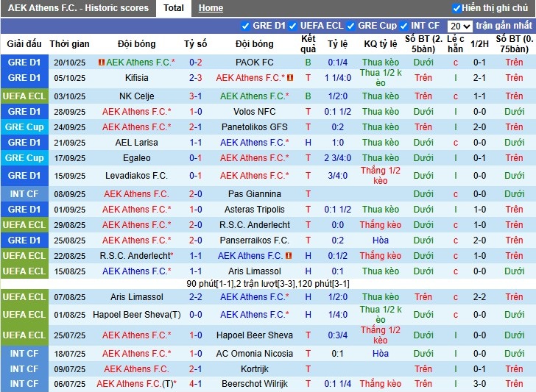Click the Kết quả column header
The image size is (536, 392).
coord(308,44)
